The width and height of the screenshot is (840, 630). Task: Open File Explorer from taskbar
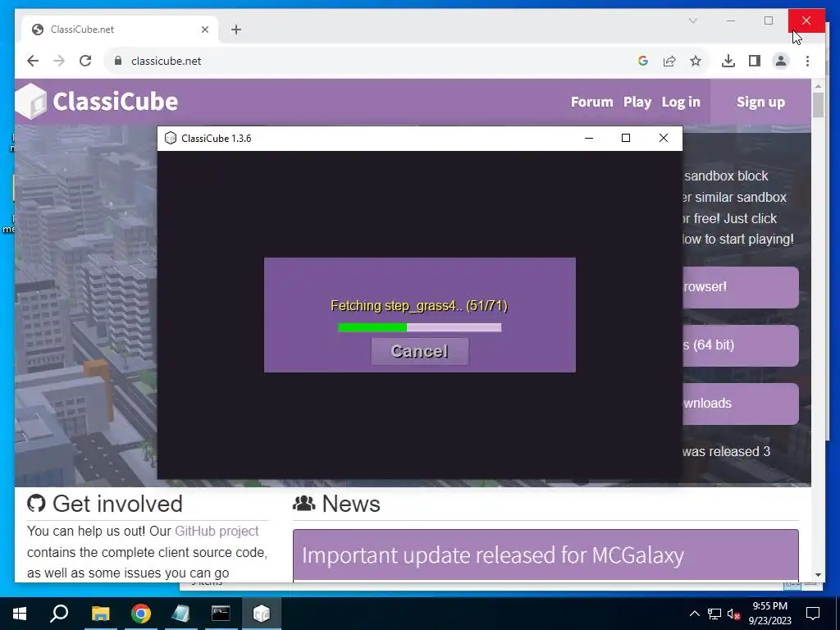point(100,614)
